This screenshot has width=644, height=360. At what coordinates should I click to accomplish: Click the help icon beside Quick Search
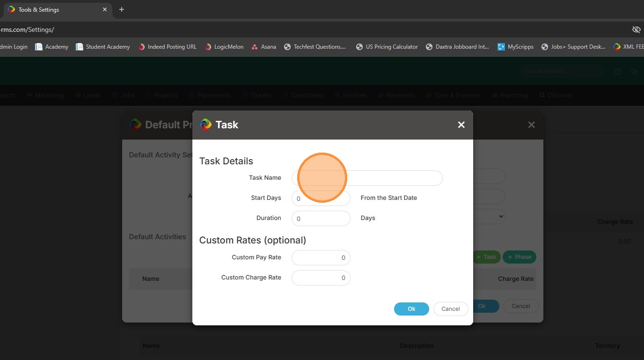click(x=618, y=72)
